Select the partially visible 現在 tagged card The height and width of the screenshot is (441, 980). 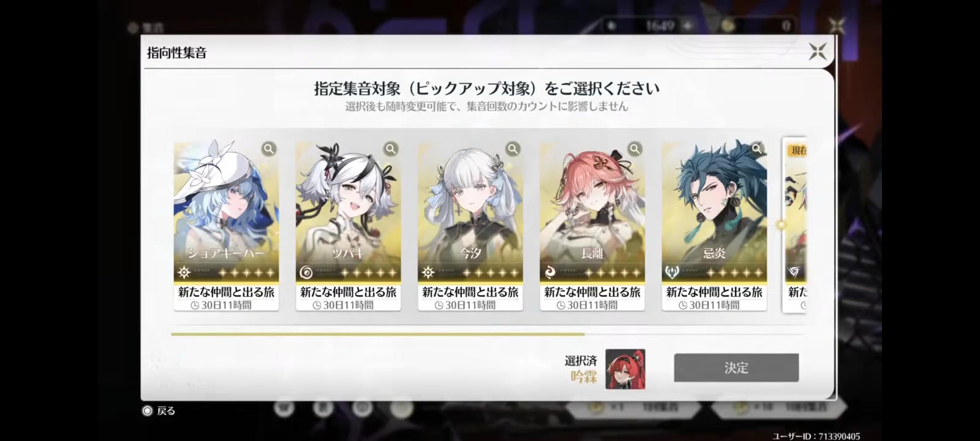(795, 225)
